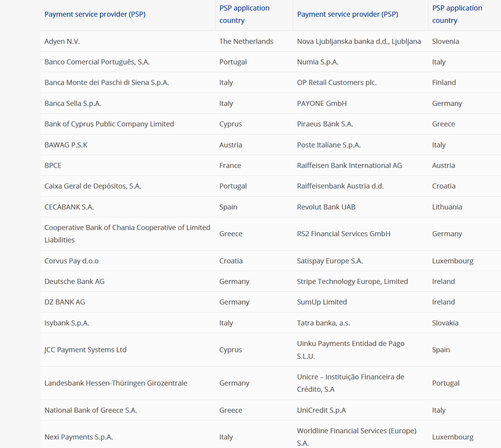Click the left Payment service provider (PSP) header
Screen dimensions: 501x448
(95, 14)
